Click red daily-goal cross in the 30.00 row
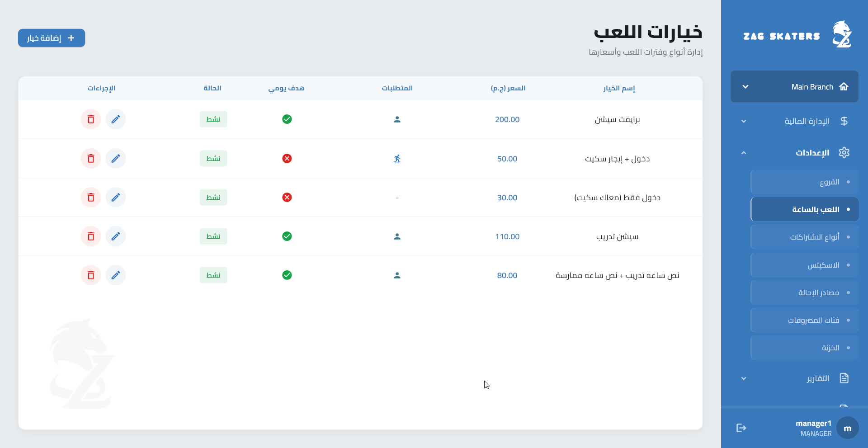This screenshot has height=448, width=868. (x=287, y=198)
